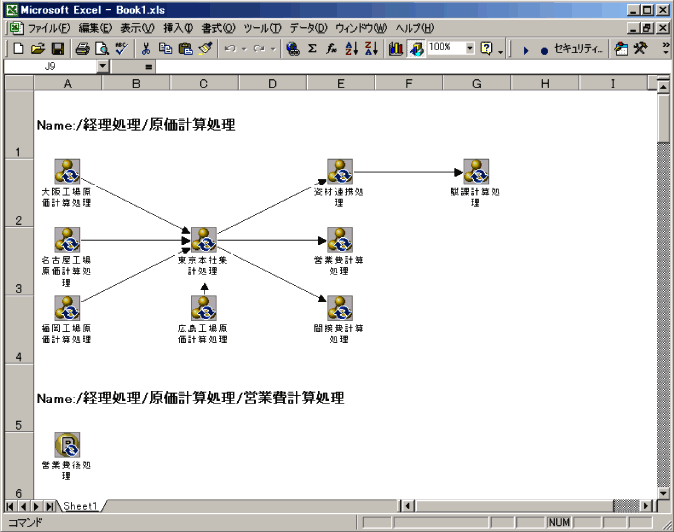Viewport: 674px width, 532px height.
Task: Switch to the Sheet1 tab
Action: pyautogui.click(x=81, y=506)
